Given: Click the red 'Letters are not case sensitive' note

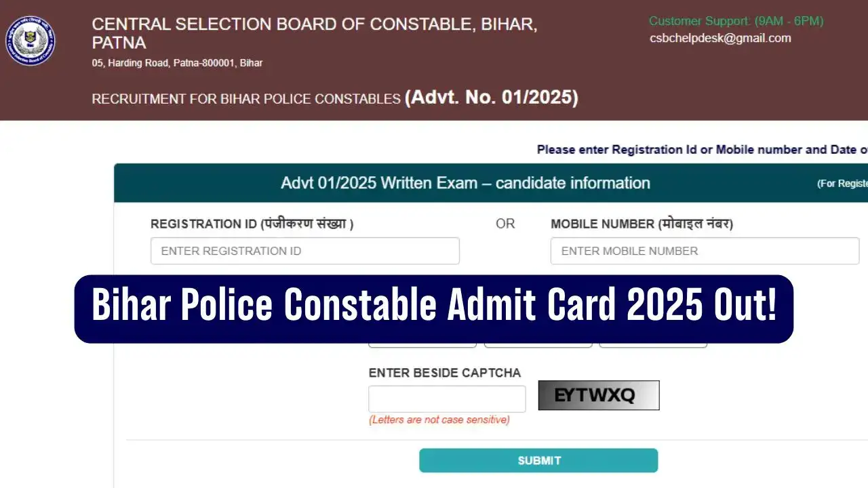Looking at the screenshot, I should click(x=439, y=420).
